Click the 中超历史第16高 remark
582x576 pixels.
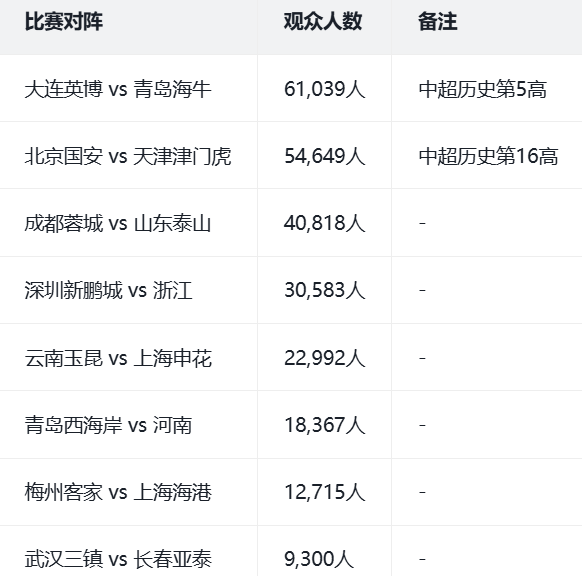click(x=488, y=156)
